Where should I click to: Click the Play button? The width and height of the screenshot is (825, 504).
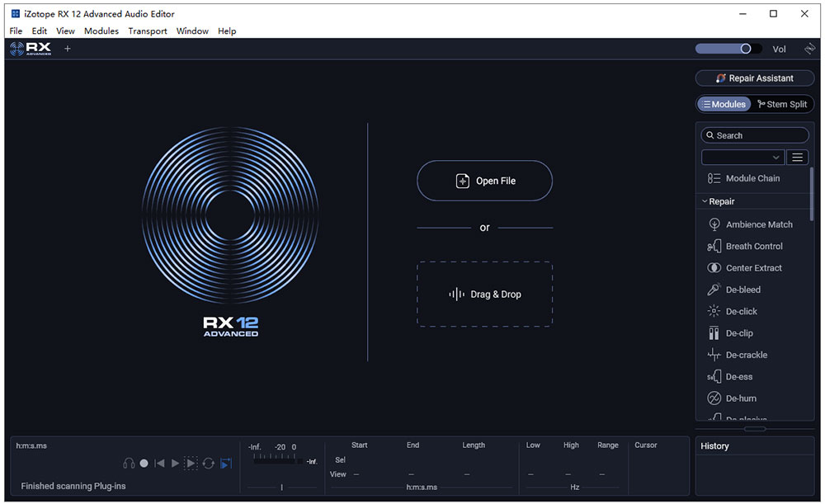[x=175, y=464]
